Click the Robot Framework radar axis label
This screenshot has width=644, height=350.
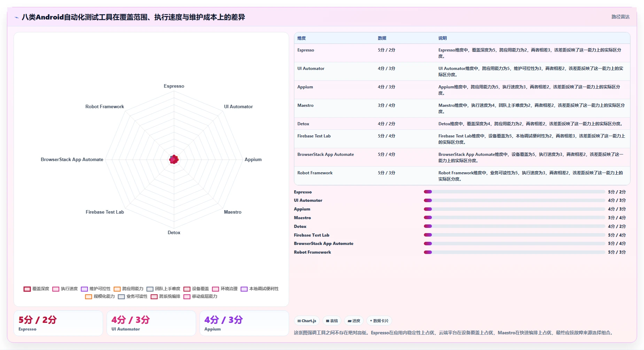[x=104, y=106]
